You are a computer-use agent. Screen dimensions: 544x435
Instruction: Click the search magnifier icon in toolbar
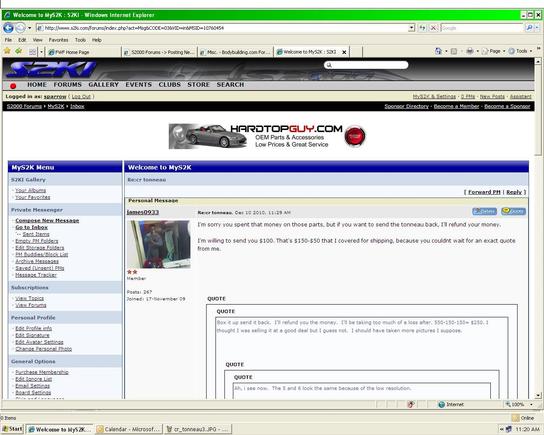(529, 28)
